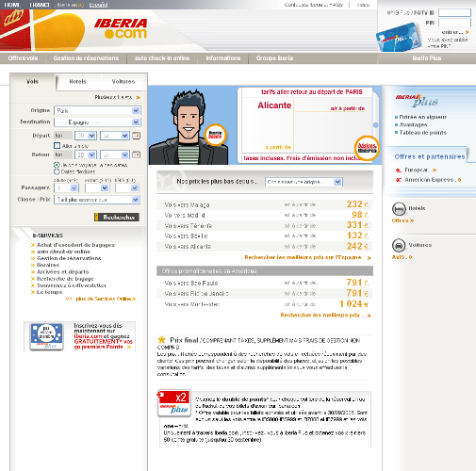
Task: Click the Iberia.com logo
Action: pyautogui.click(x=121, y=28)
